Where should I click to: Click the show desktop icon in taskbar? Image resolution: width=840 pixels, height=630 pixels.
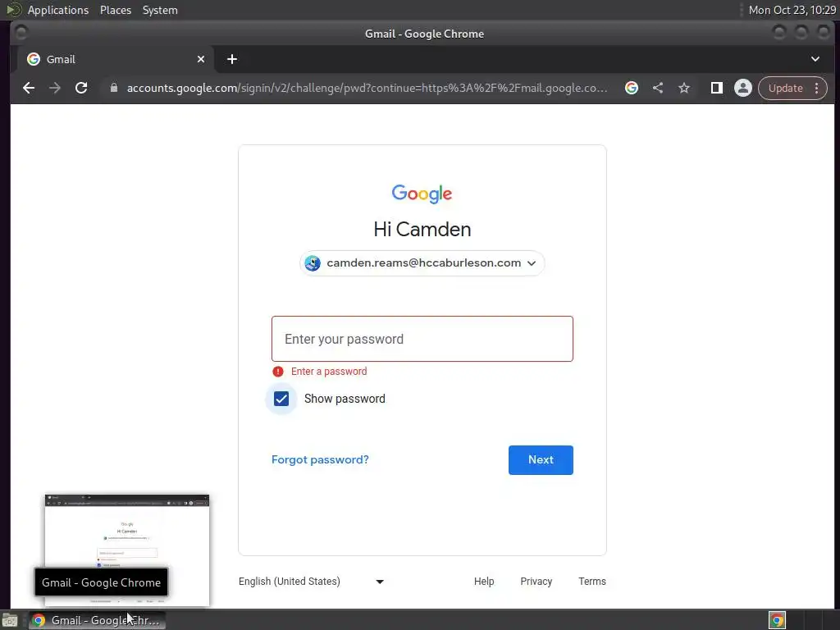pos(10,620)
